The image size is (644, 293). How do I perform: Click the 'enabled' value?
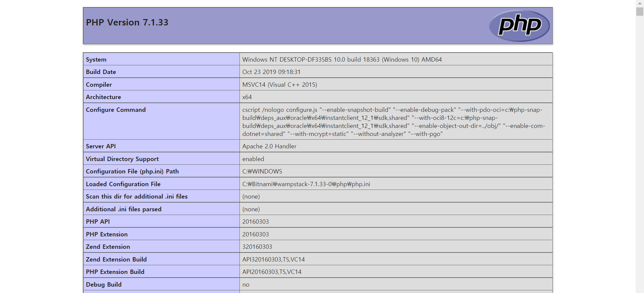(x=253, y=159)
